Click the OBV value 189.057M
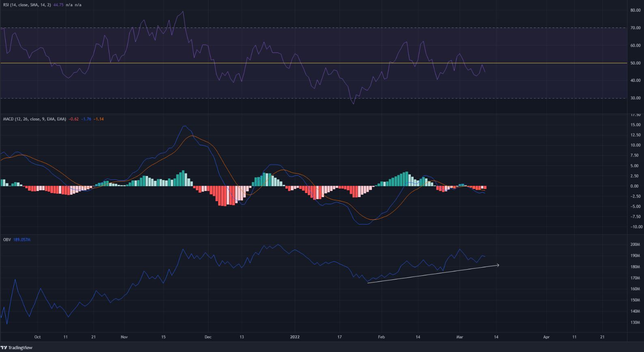 point(22,240)
